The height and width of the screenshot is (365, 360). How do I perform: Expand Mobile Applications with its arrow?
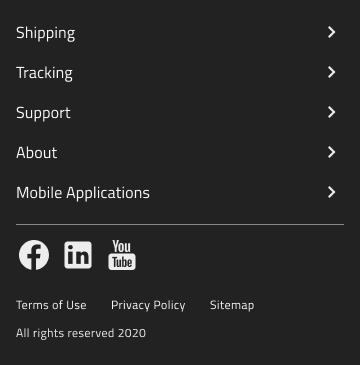tap(331, 192)
